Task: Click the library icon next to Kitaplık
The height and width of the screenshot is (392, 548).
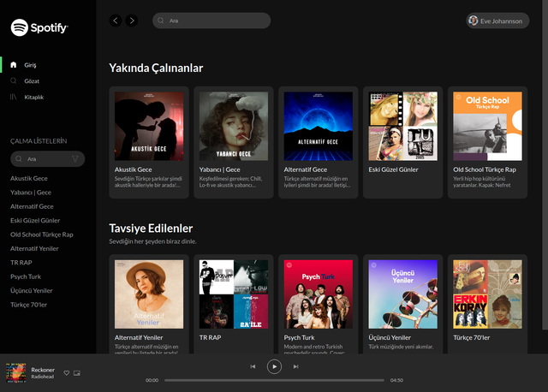Action: click(x=14, y=97)
